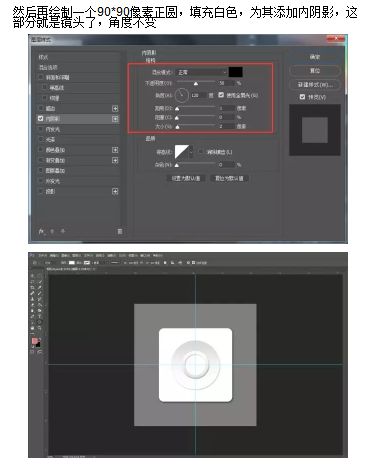
Task: Select the Type text tool
Action: [40, 316]
